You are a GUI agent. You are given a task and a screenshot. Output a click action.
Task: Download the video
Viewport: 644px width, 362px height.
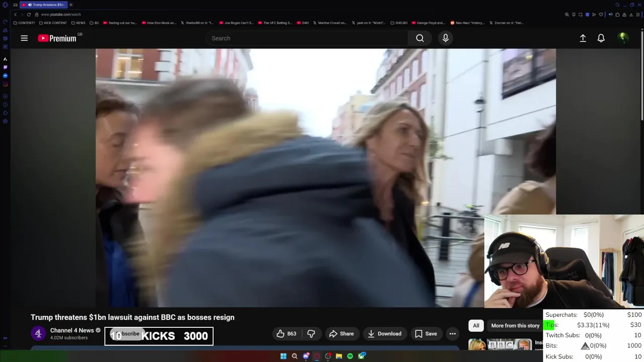[x=384, y=334]
